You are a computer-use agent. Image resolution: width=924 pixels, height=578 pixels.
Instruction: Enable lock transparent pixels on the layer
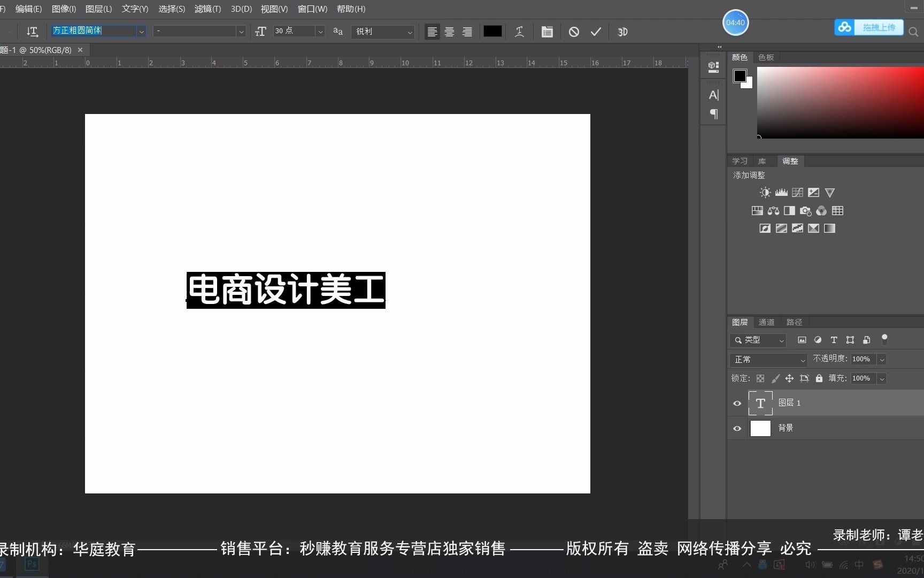(x=760, y=378)
